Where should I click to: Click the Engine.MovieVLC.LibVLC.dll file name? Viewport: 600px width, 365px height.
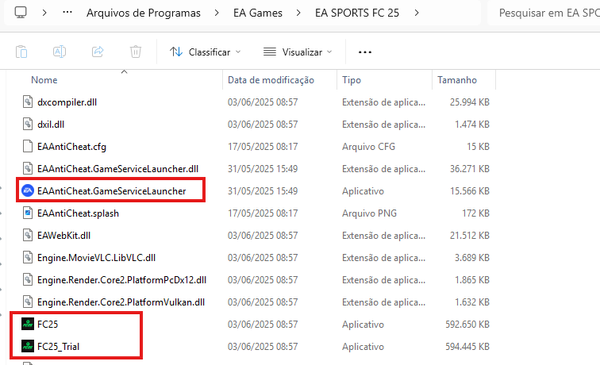click(96, 257)
